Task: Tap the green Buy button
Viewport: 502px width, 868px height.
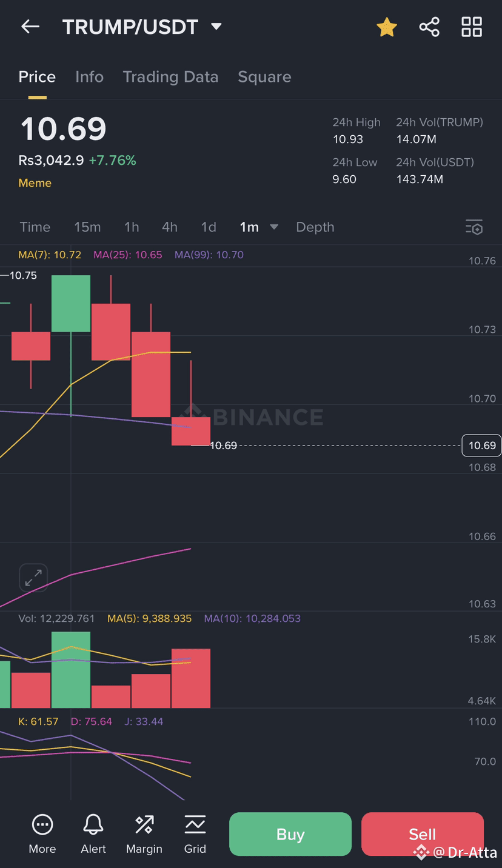Action: pyautogui.click(x=290, y=834)
